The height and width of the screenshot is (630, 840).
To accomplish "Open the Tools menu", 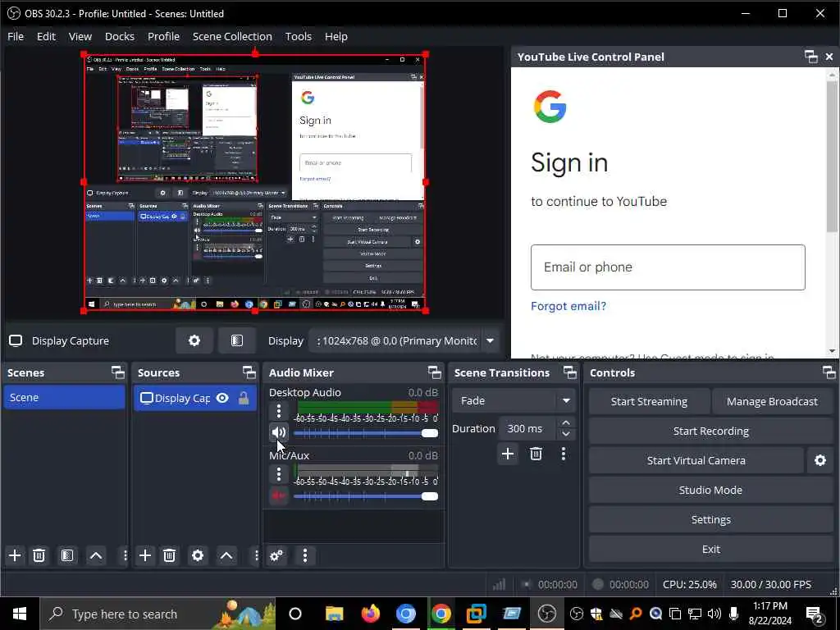I will click(x=299, y=36).
